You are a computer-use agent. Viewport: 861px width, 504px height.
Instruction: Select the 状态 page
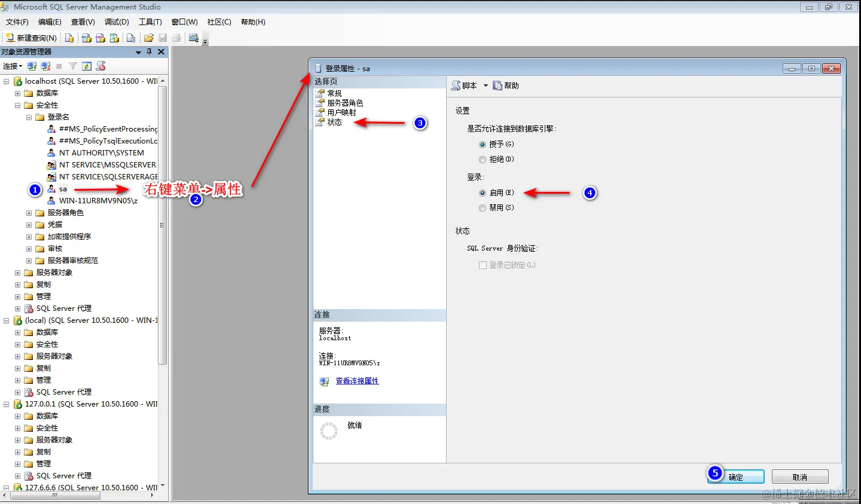pos(334,122)
